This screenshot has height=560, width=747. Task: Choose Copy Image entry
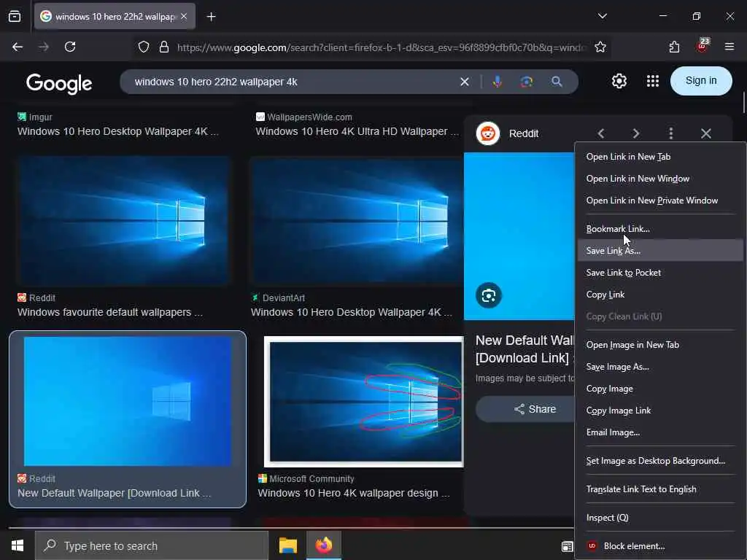(659, 389)
